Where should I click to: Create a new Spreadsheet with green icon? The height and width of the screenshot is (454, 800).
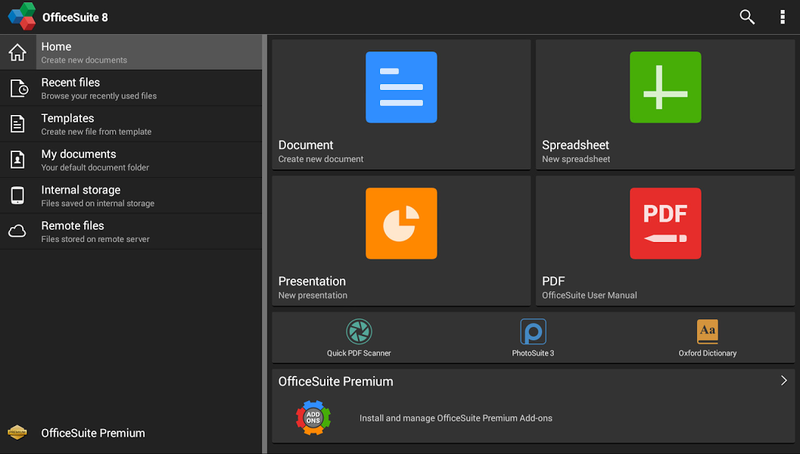click(x=665, y=87)
